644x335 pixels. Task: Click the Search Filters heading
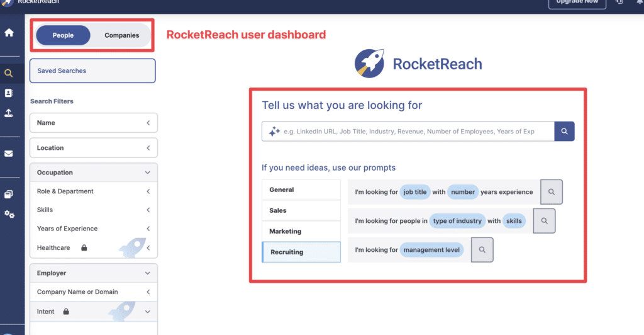[x=52, y=101]
